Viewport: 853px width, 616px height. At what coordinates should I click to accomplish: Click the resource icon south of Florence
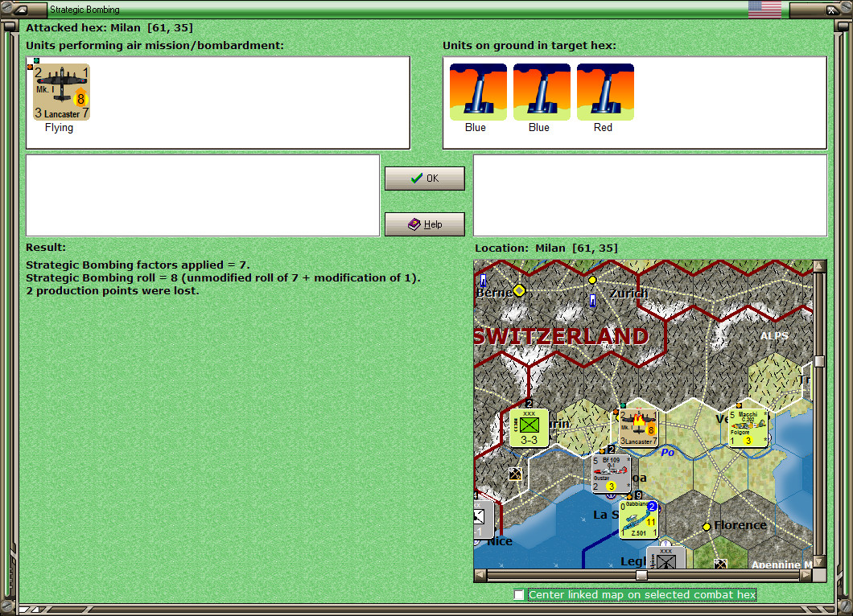720,564
